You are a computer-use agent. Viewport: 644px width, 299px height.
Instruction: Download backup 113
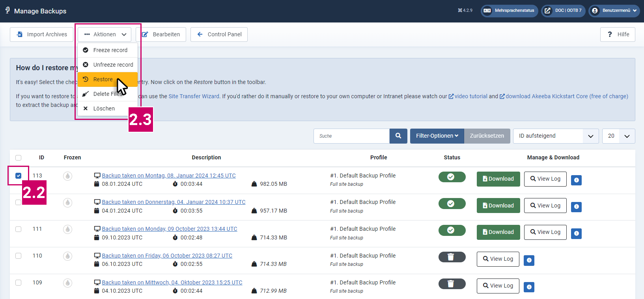(x=498, y=179)
